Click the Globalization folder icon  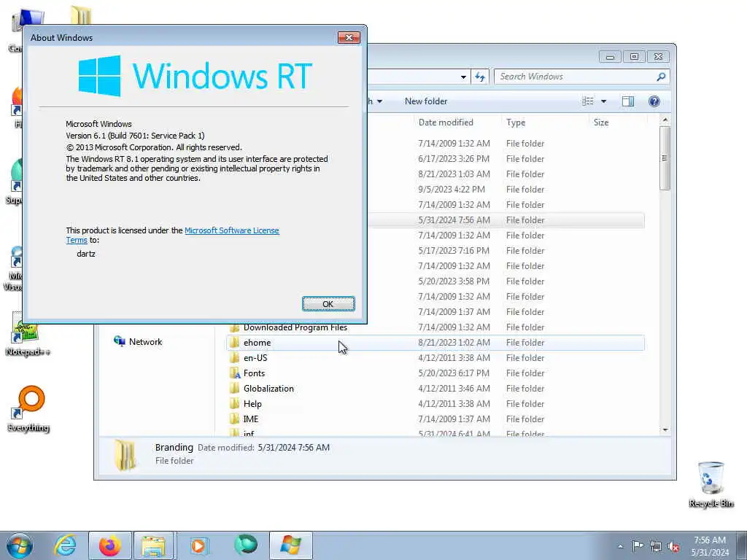coord(234,388)
